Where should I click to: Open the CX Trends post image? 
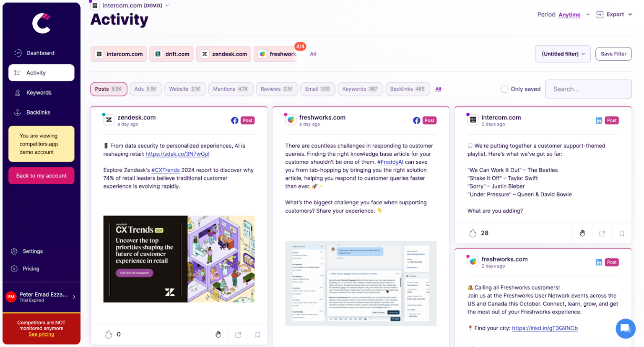(x=179, y=259)
